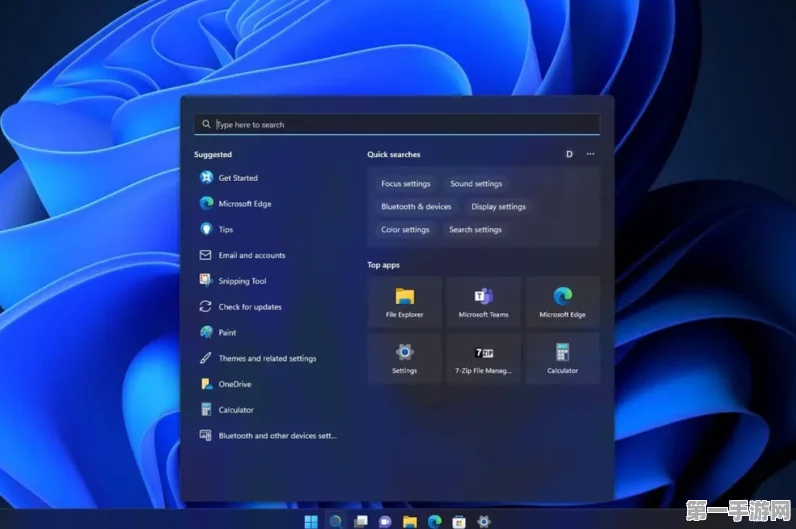Select the Get Started text label
The height and width of the screenshot is (529, 796).
point(238,178)
